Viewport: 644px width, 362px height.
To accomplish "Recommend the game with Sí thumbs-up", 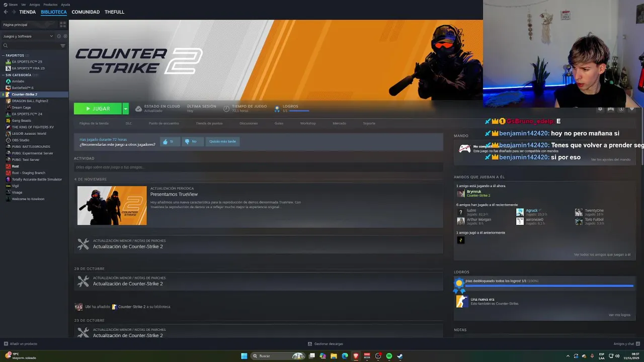I will click(x=169, y=142).
